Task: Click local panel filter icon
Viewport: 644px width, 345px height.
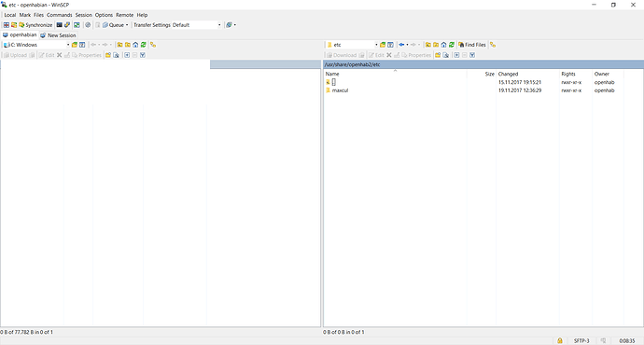Action: 82,45
